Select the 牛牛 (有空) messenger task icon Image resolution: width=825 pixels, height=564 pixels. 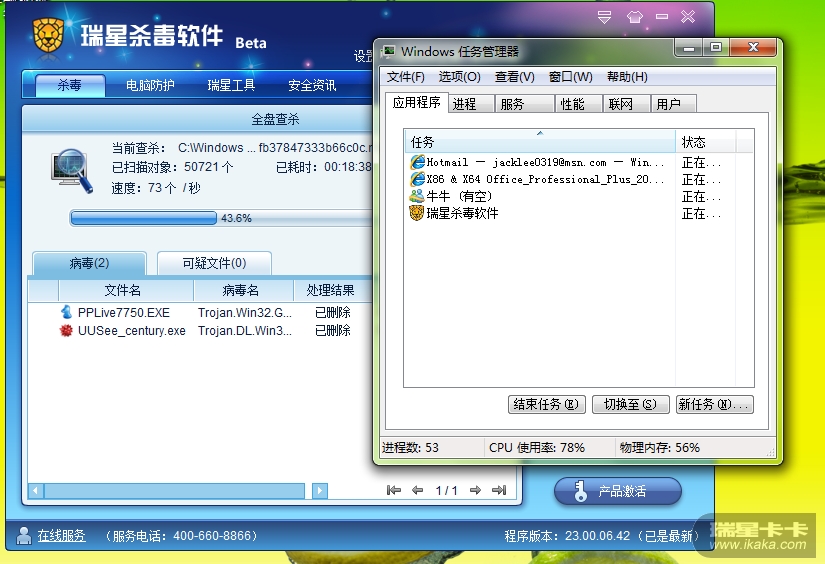tap(417, 196)
